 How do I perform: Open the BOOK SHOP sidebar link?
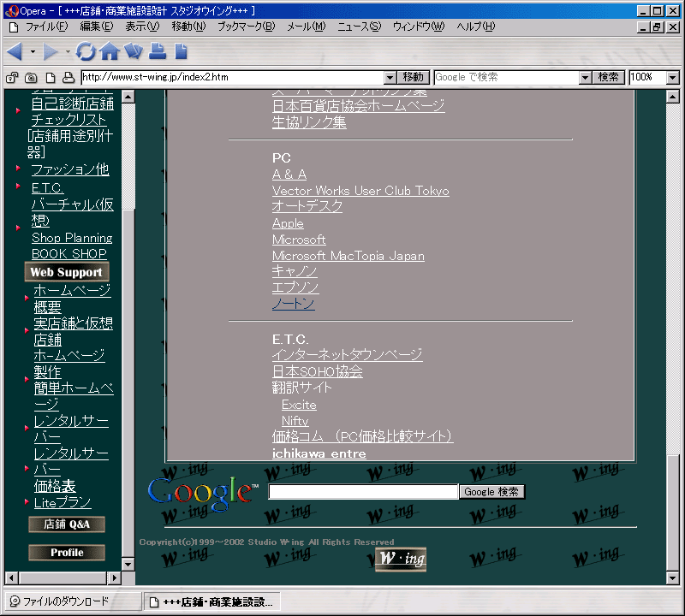pyautogui.click(x=69, y=253)
